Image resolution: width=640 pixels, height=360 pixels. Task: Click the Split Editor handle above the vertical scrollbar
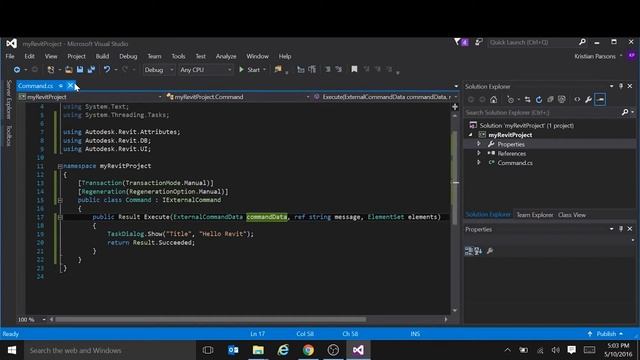(x=455, y=107)
